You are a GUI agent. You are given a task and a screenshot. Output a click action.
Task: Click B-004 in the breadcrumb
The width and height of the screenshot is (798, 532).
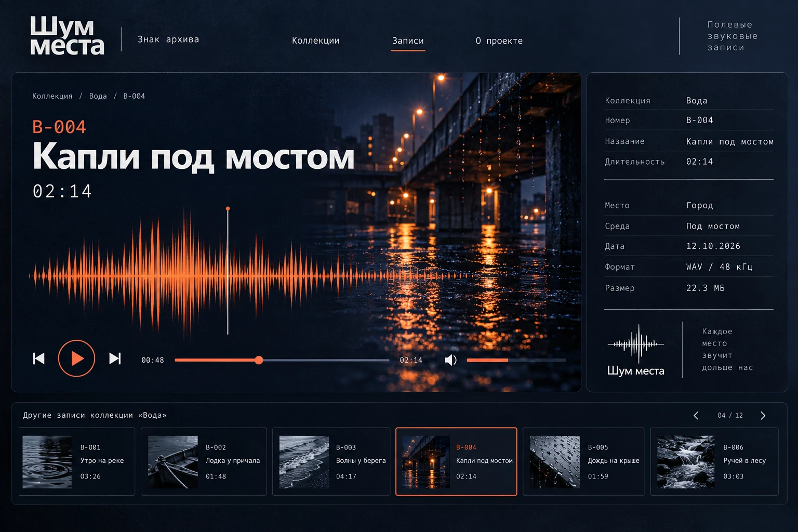(x=134, y=96)
